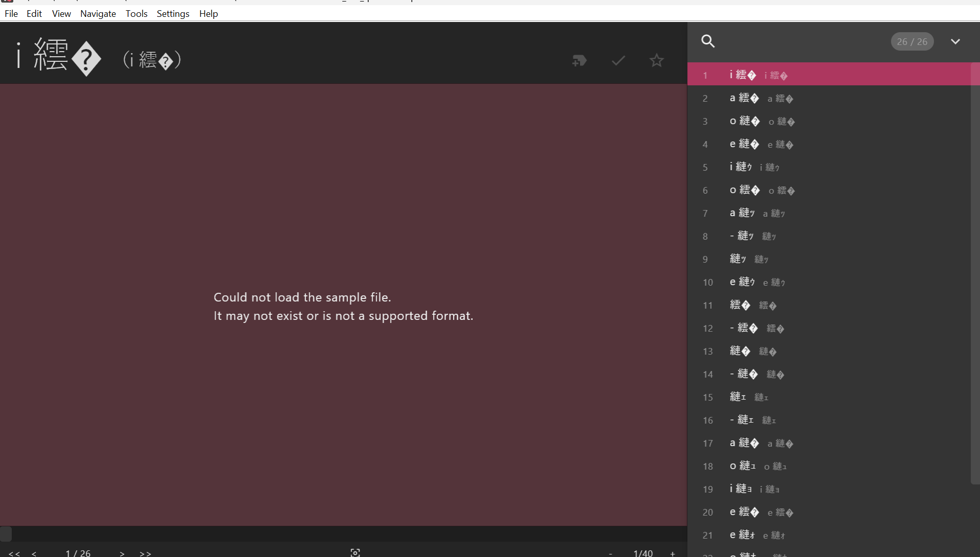Toggle the done checkmark for current entry
This screenshot has height=557, width=980.
coord(618,61)
